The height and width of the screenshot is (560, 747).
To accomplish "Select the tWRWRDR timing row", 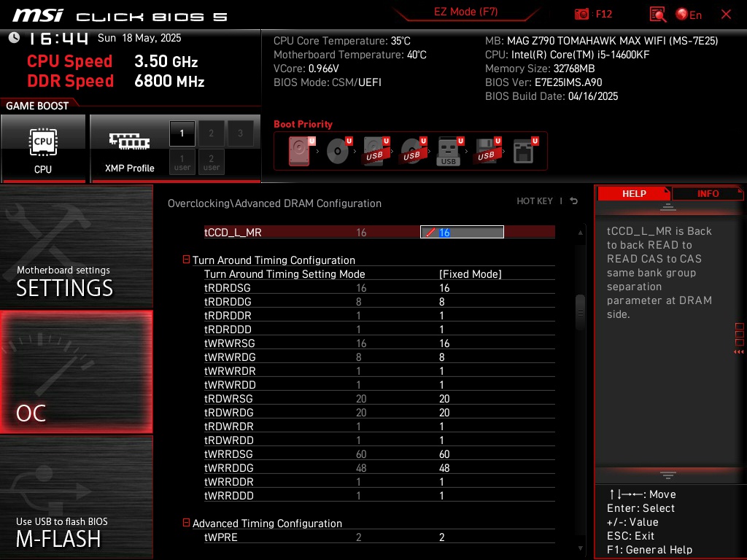I will point(379,370).
